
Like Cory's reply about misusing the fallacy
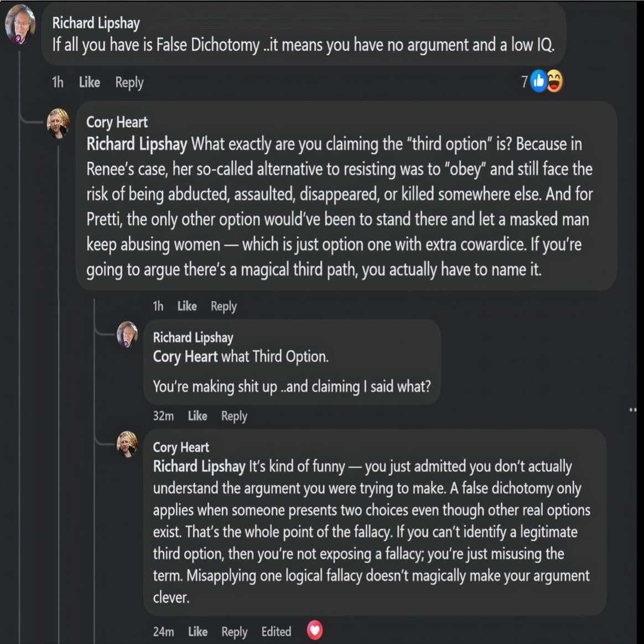(198, 631)
